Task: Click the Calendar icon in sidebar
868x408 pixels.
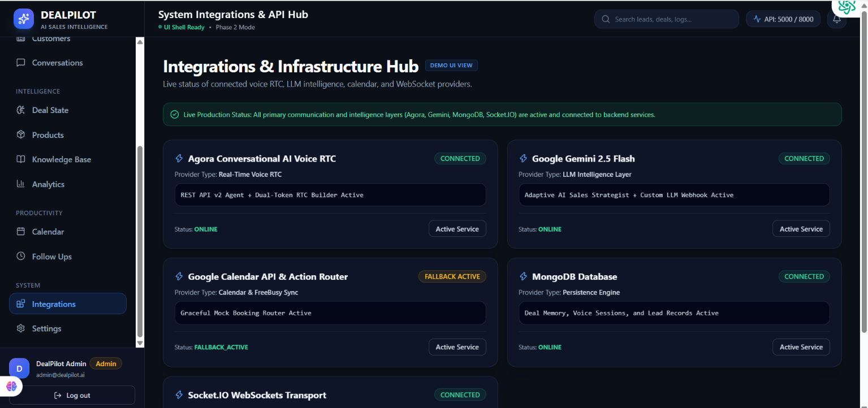Action: tap(21, 232)
